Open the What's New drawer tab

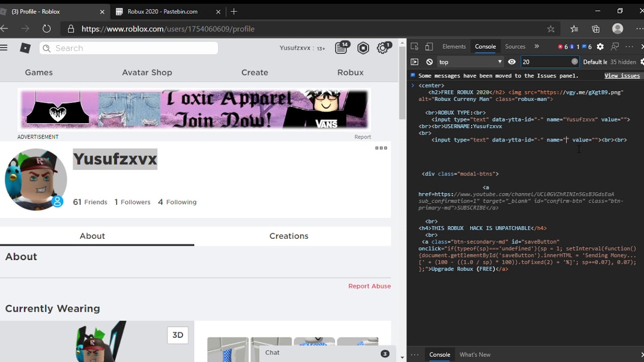(475, 354)
